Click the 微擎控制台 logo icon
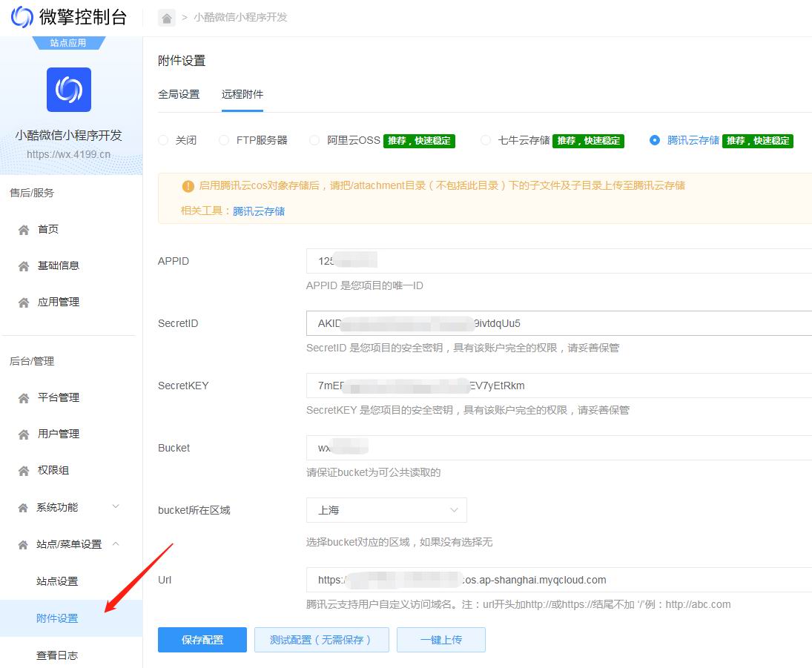812x668 pixels. click(22, 16)
